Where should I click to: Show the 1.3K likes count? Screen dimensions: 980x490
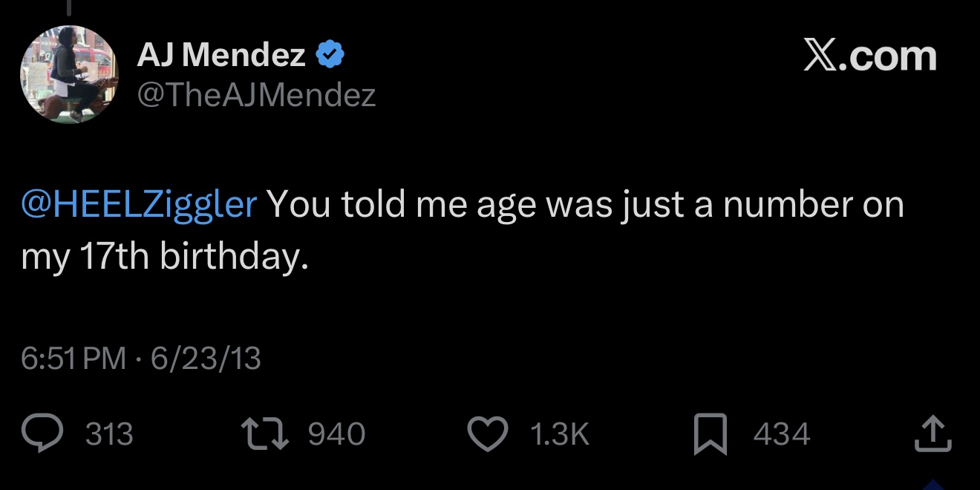560,434
